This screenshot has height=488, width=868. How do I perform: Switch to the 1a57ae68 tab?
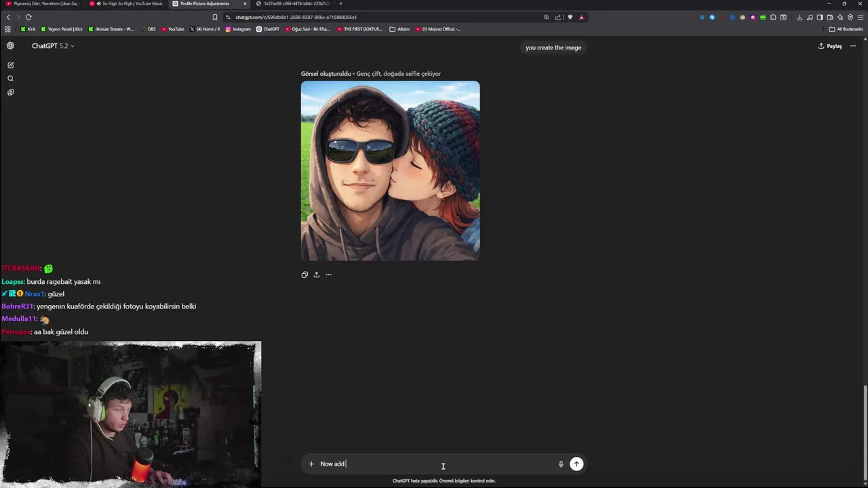tap(293, 3)
